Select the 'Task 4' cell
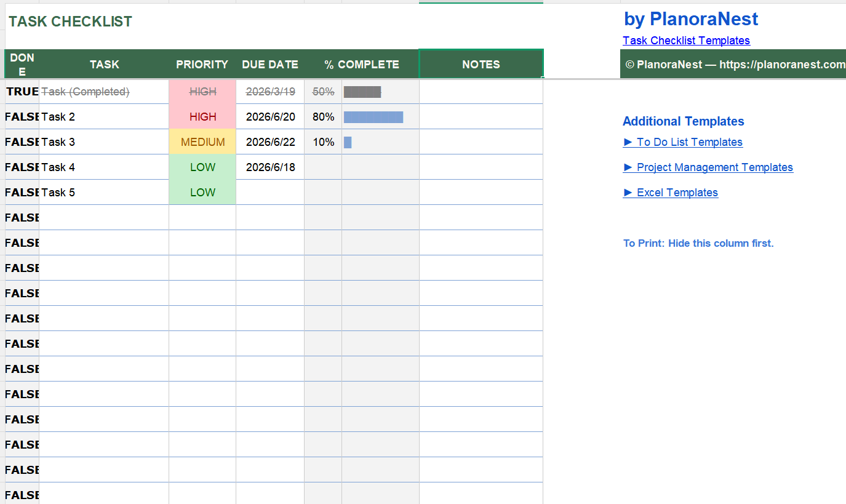Viewport: 846px width, 504px height. (104, 167)
